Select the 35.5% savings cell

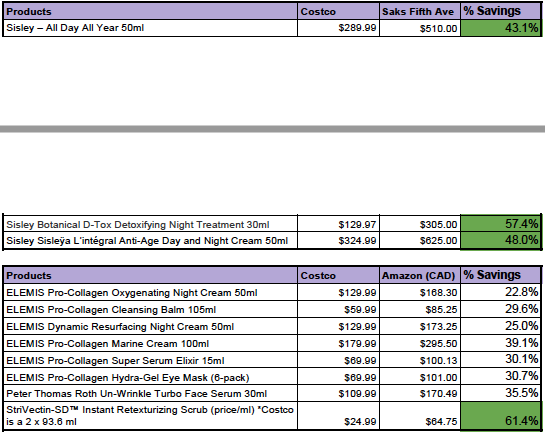click(501, 393)
